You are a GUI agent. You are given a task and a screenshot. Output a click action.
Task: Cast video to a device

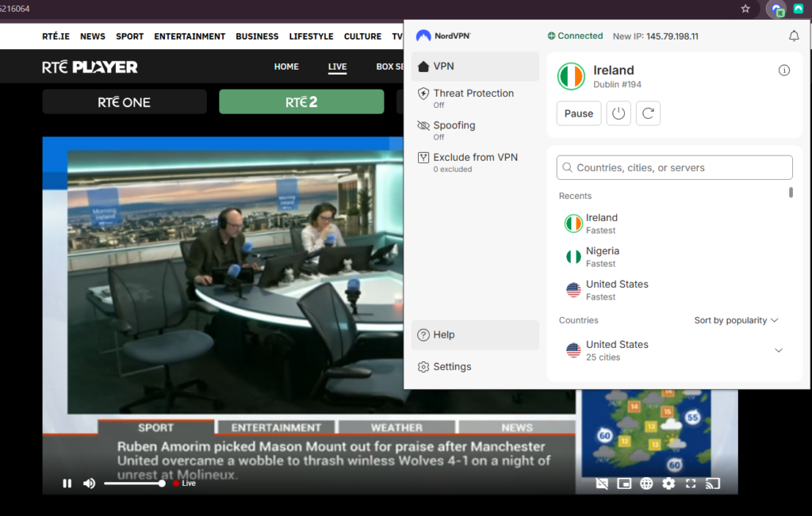pyautogui.click(x=713, y=484)
